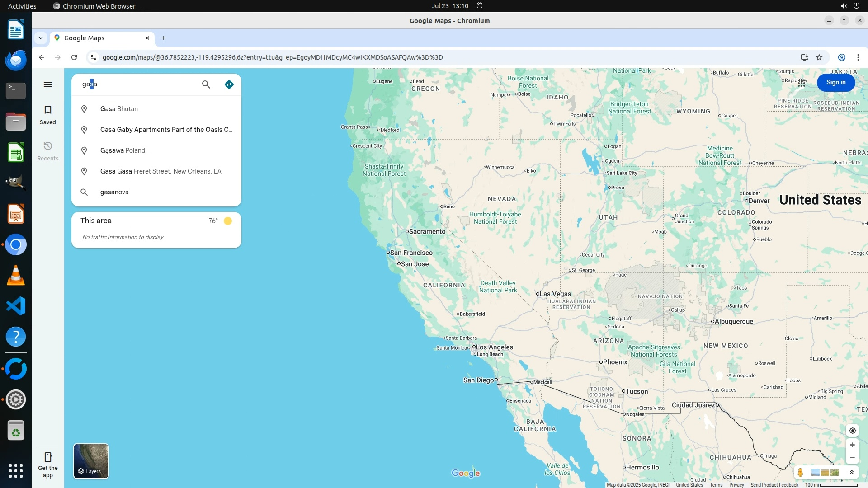868x488 pixels.
Task: Expand the imagery strip chevron
Action: tap(852, 473)
